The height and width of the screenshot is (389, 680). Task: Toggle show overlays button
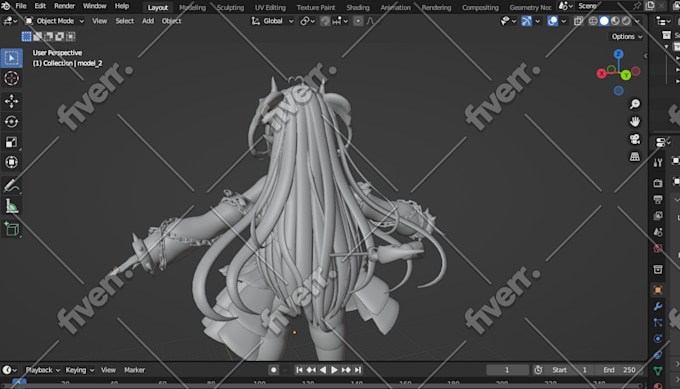(552, 21)
